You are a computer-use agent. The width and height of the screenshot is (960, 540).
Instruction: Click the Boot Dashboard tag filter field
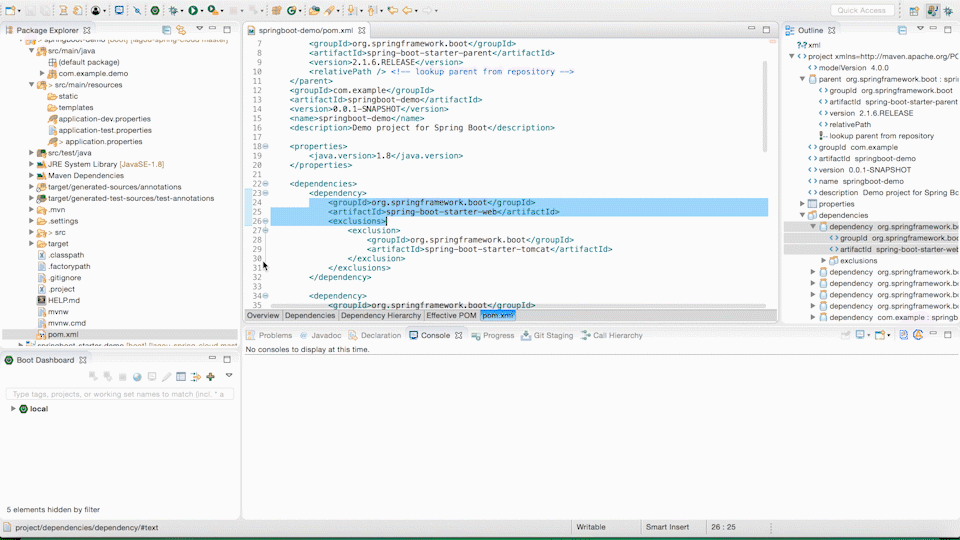(119, 394)
